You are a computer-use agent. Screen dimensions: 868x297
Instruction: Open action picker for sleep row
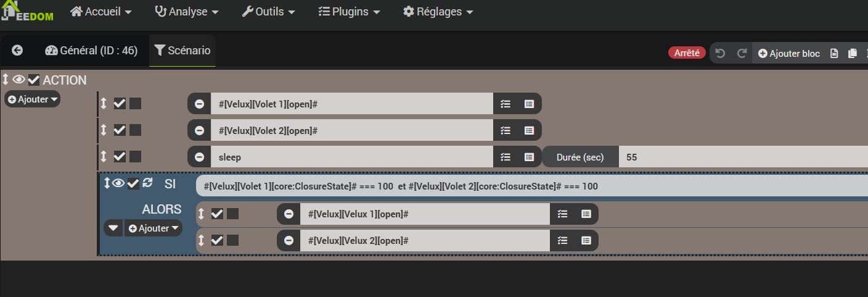(506, 157)
